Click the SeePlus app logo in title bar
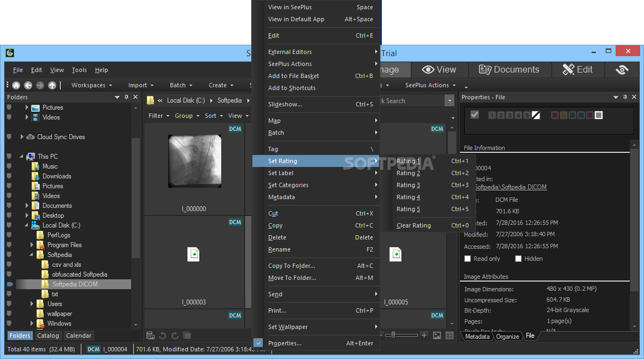 pos(10,53)
